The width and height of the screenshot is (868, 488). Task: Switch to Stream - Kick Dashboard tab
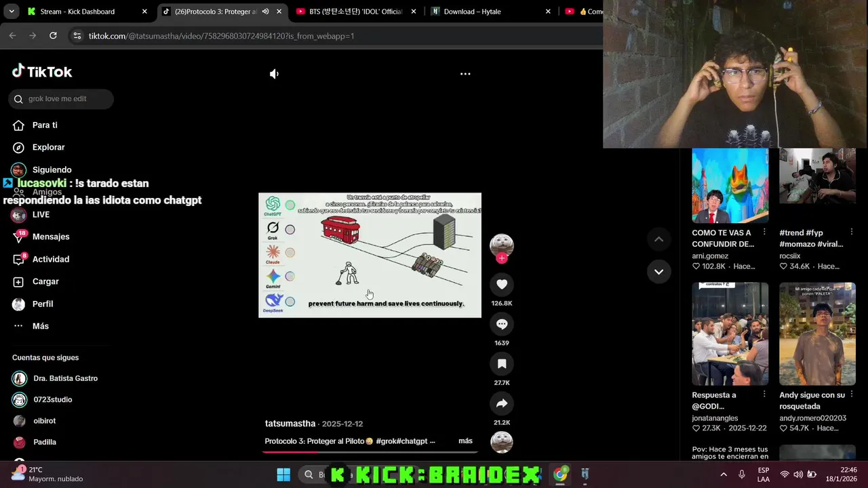(x=87, y=12)
